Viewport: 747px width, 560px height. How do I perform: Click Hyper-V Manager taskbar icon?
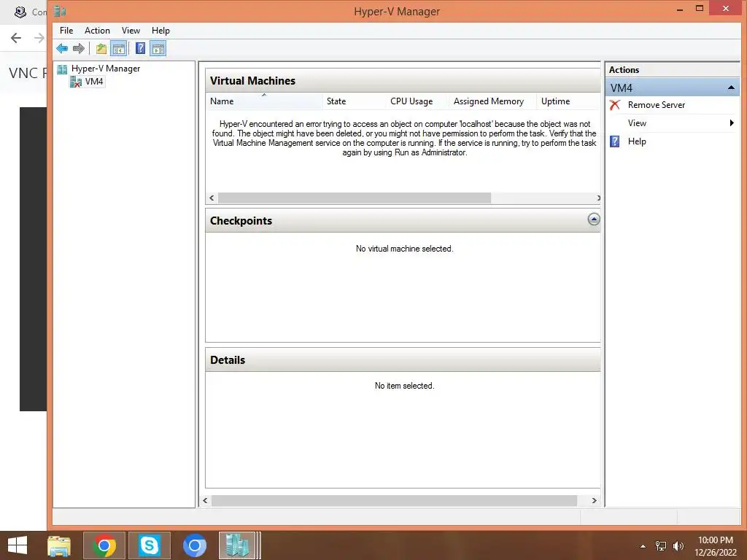point(239,545)
